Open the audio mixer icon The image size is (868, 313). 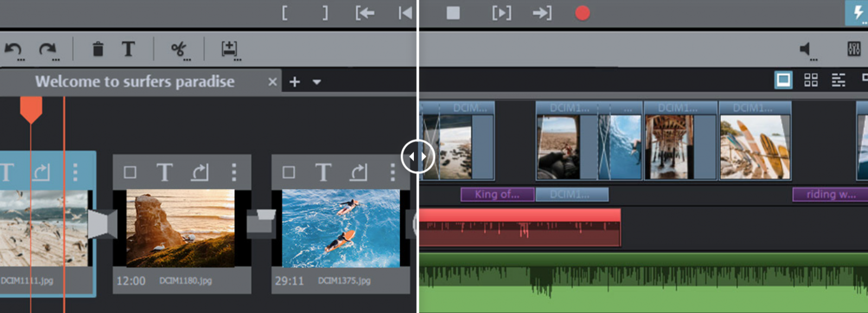click(853, 49)
